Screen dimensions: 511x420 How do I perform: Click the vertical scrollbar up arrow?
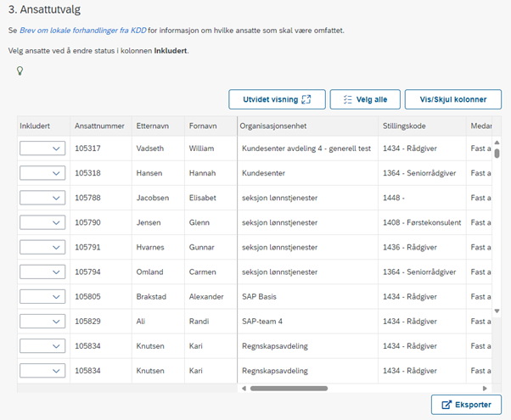(497, 143)
